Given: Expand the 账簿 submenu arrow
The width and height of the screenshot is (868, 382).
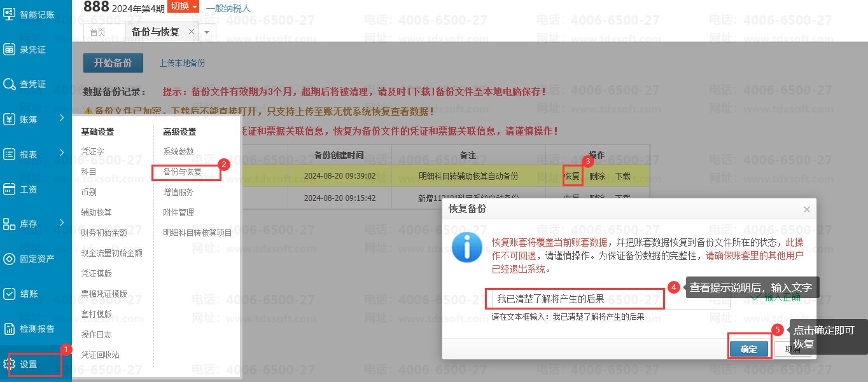Looking at the screenshot, I should (x=62, y=118).
